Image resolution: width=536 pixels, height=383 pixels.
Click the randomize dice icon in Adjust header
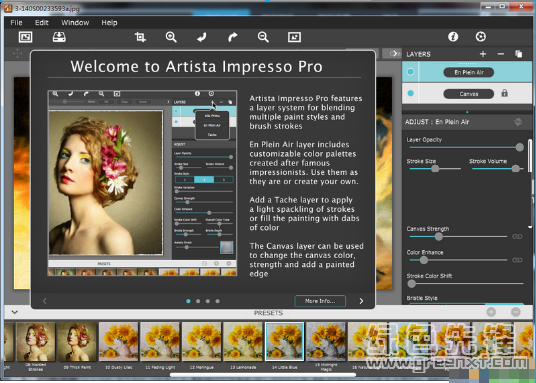[518, 122]
